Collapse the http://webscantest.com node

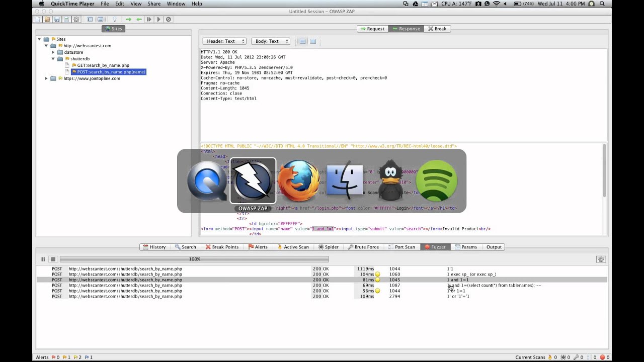coord(46,45)
